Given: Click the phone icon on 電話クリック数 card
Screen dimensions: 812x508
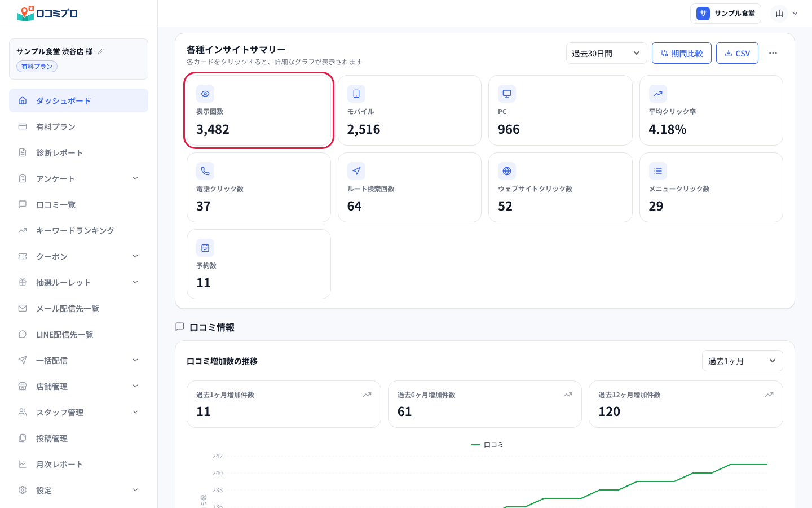Looking at the screenshot, I should (x=205, y=171).
